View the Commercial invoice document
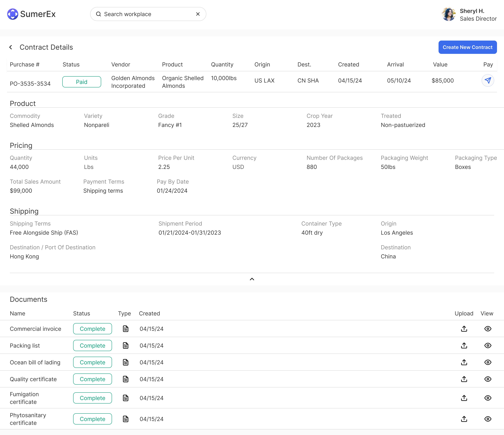 coord(488,329)
